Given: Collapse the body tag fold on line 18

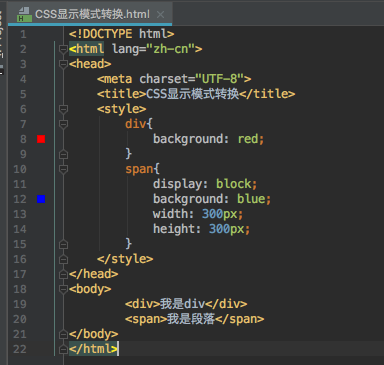Looking at the screenshot, I should (63, 289).
